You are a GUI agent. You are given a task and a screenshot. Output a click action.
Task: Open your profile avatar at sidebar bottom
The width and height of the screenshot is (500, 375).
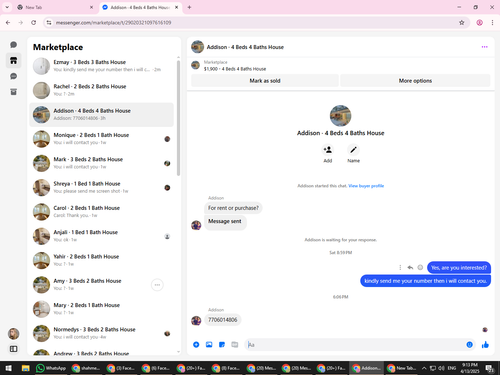pos(13,334)
